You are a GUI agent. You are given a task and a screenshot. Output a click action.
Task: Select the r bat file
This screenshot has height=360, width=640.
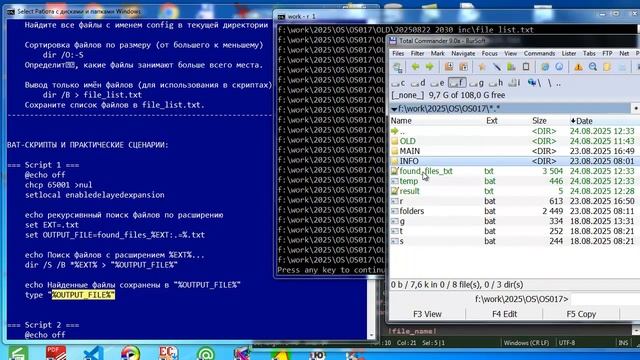514,201
